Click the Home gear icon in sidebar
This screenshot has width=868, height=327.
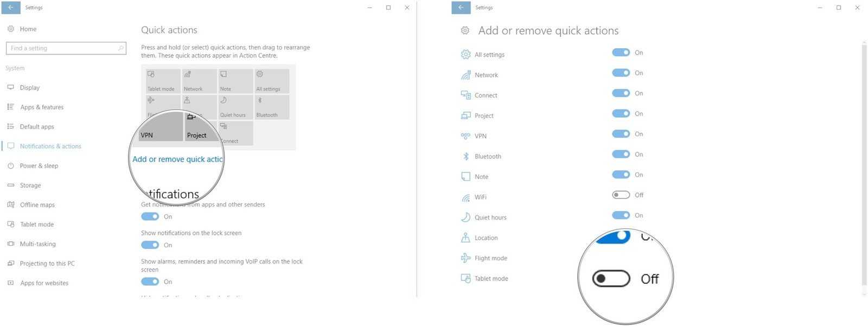pyautogui.click(x=11, y=29)
